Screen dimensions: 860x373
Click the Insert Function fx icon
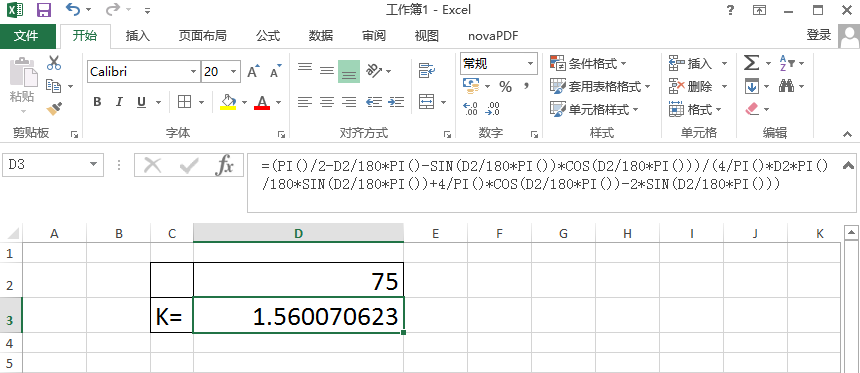click(224, 165)
